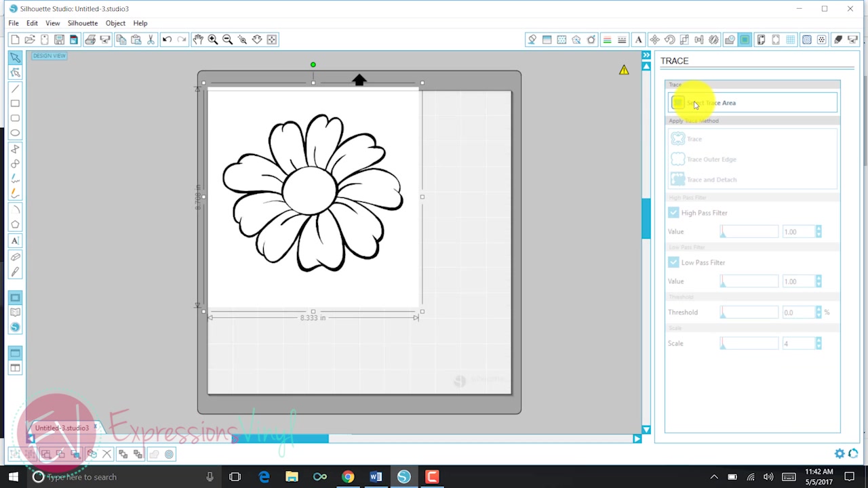Click the New document icon

15,40
